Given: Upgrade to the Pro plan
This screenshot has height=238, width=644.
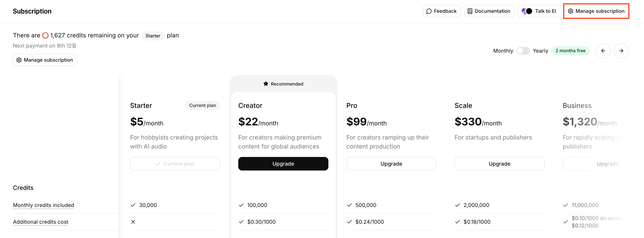Looking at the screenshot, I should [391, 164].
